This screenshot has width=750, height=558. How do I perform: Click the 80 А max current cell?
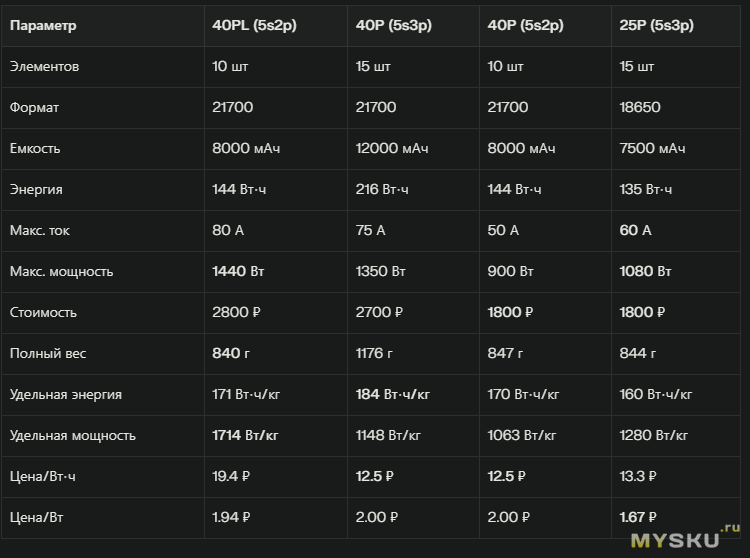(x=228, y=231)
